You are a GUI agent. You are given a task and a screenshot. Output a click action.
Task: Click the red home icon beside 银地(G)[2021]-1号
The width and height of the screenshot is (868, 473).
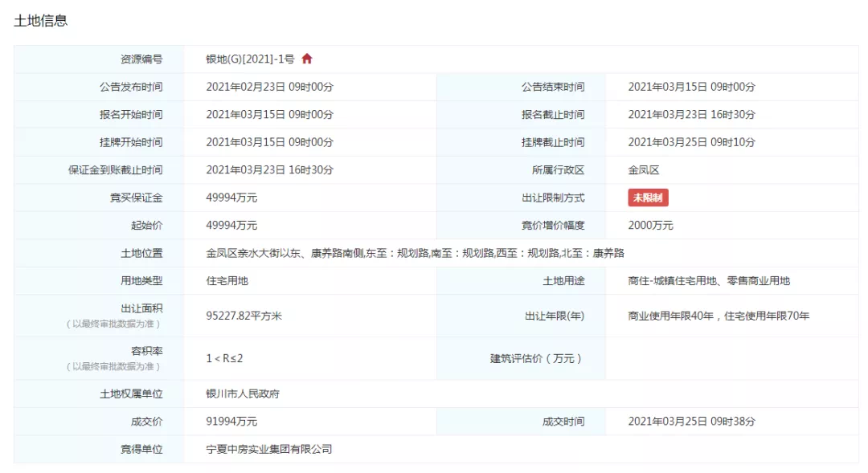(x=307, y=59)
